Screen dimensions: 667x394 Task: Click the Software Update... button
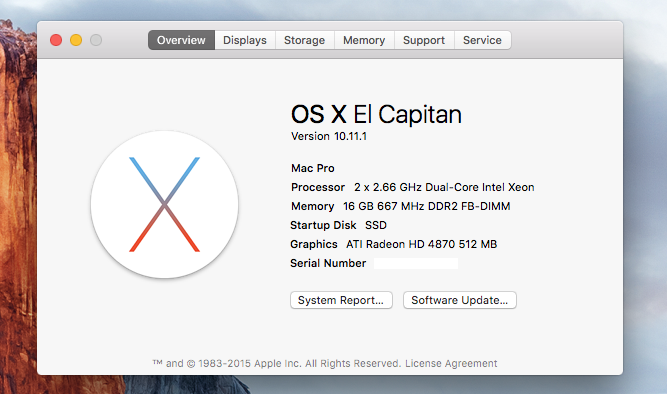460,300
